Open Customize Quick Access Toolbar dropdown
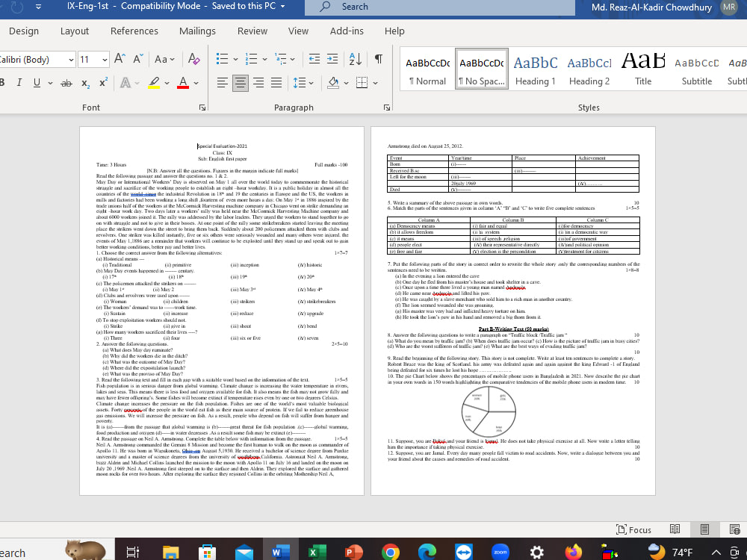The image size is (747, 560). [38, 7]
